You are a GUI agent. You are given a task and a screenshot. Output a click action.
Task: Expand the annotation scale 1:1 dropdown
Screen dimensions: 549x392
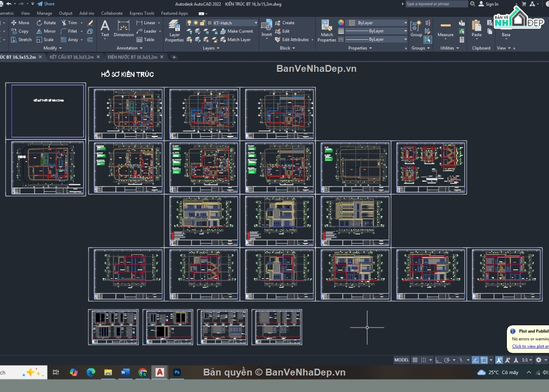[x=527, y=360]
